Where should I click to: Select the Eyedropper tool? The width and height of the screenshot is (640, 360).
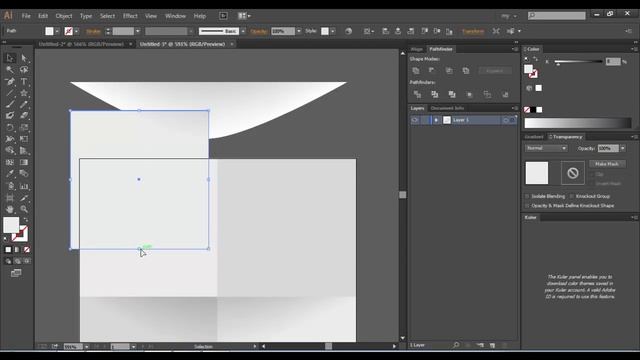(x=10, y=174)
